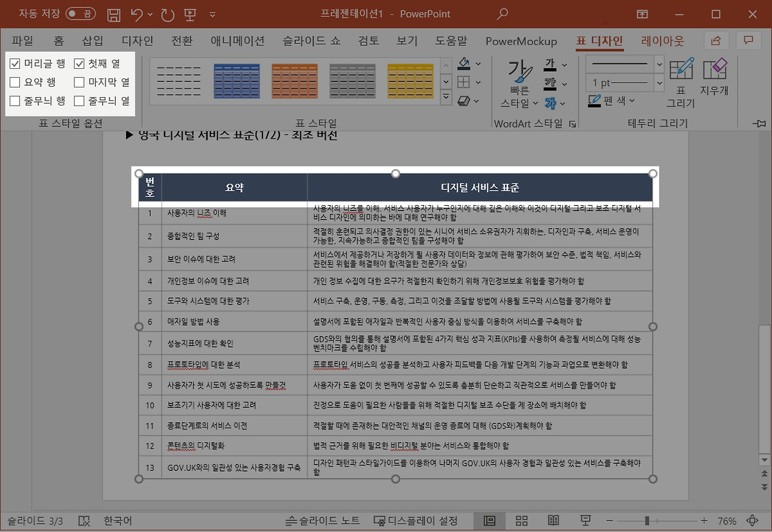This screenshot has height=532, width=772.
Task: Apply shading with the paint bucket icon
Action: [x=464, y=63]
